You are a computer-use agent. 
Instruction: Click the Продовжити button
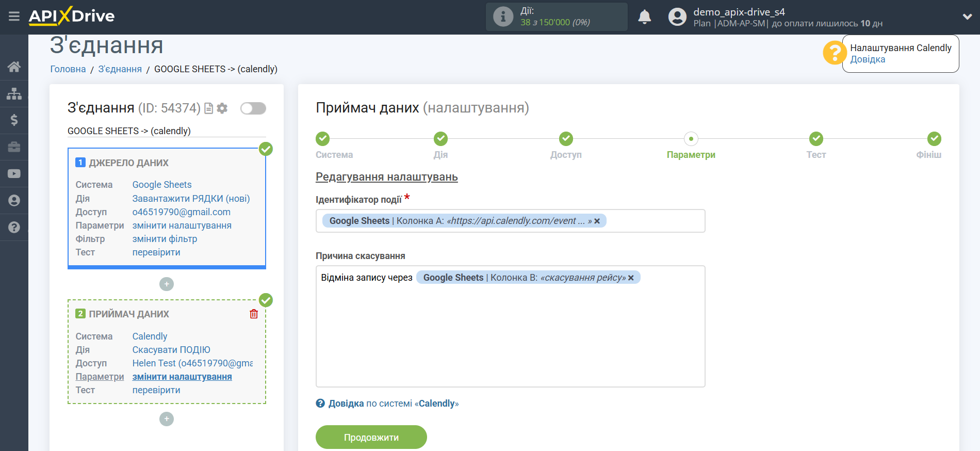click(x=371, y=437)
